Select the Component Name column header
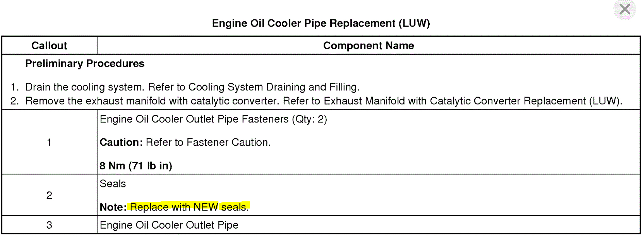The image size is (644, 249). pos(368,46)
